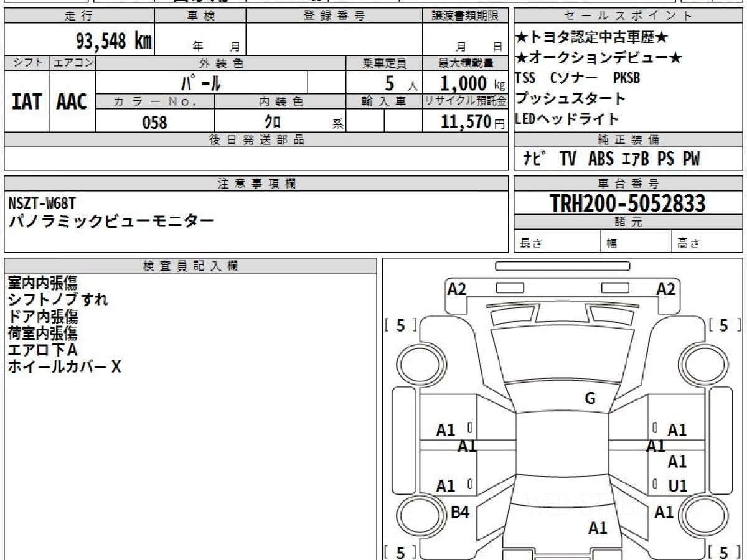Select the 高さ dimension cell
The image size is (747, 560).
pos(707,241)
